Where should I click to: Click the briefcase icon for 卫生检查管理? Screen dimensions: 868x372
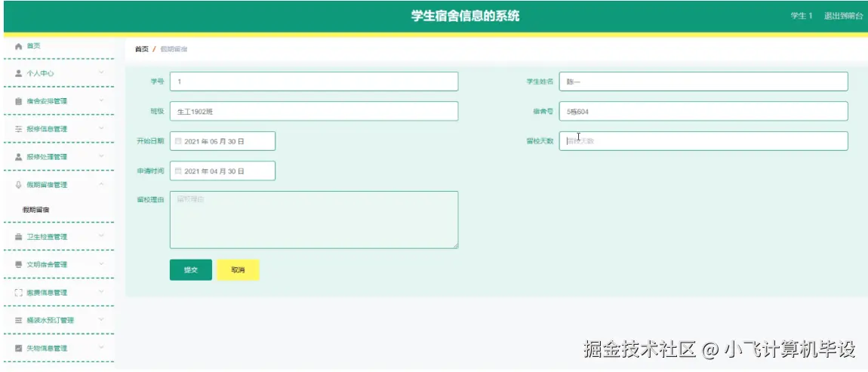tap(18, 237)
